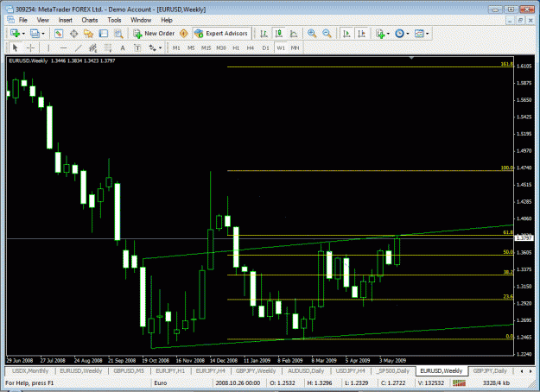Toggle Chart Shift button

pyautogui.click(x=362, y=34)
